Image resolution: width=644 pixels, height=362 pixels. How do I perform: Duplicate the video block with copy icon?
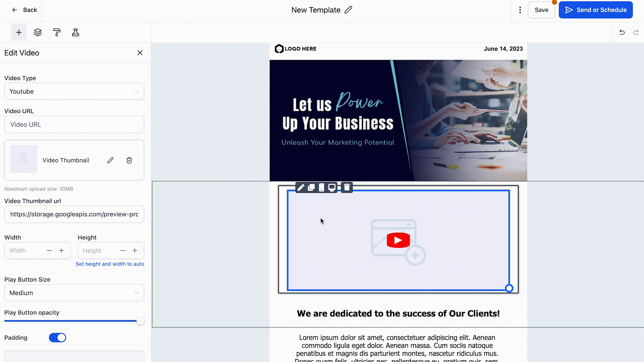(311, 187)
